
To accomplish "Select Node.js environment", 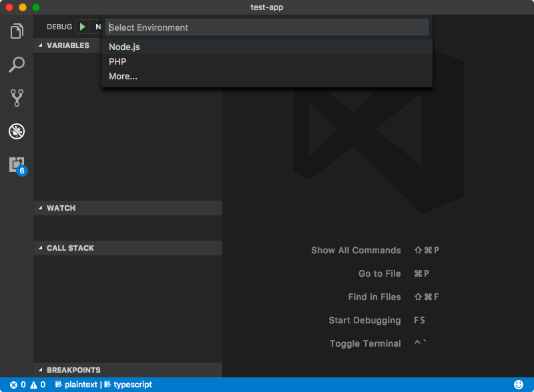I will click(x=267, y=47).
